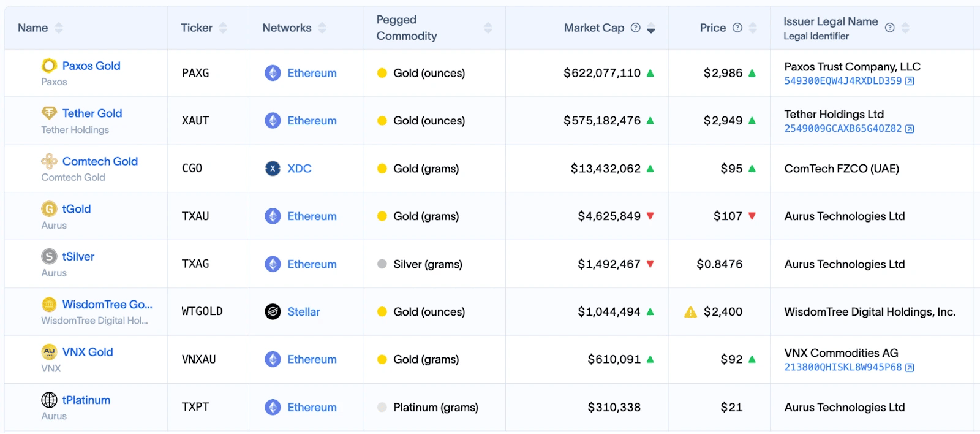The height and width of the screenshot is (434, 980).
Task: Select Platinum (grams) commodity cell
Action: click(435, 407)
